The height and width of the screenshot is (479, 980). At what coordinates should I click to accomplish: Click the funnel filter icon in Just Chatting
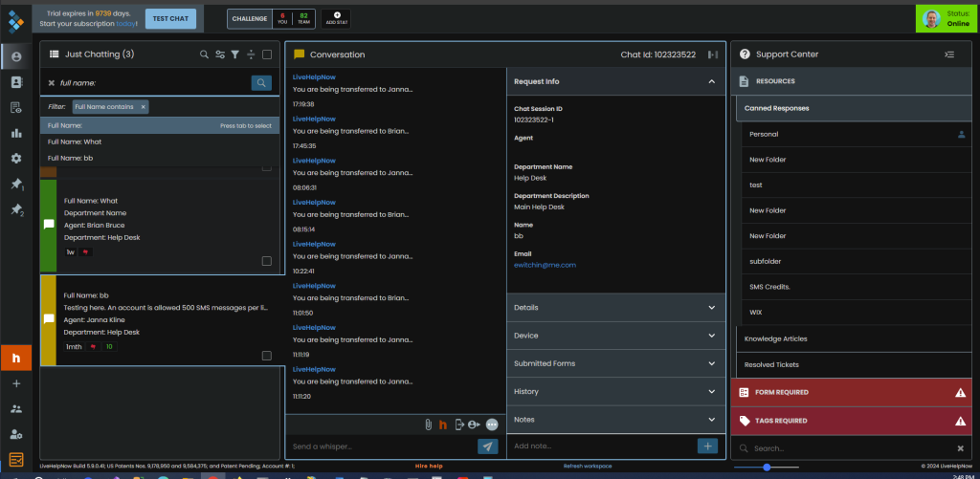pyautogui.click(x=235, y=54)
